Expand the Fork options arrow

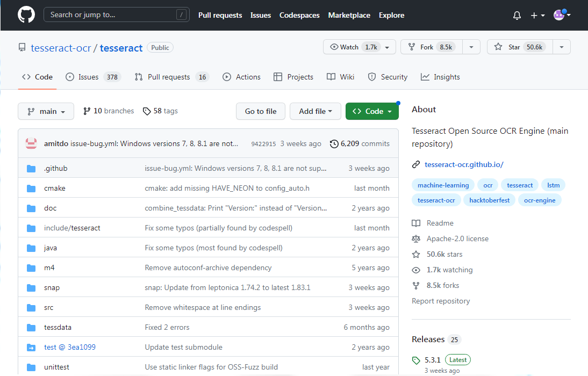471,47
